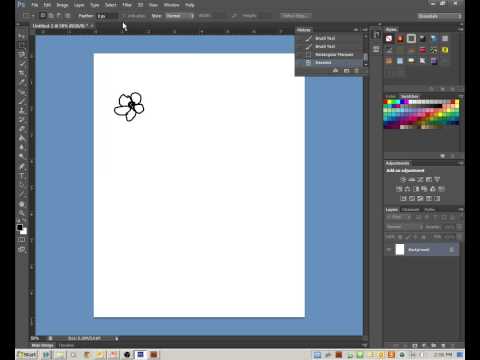Toggle Quick Mask mode
Image resolution: width=480 pixels, height=360 pixels.
(x=21, y=240)
